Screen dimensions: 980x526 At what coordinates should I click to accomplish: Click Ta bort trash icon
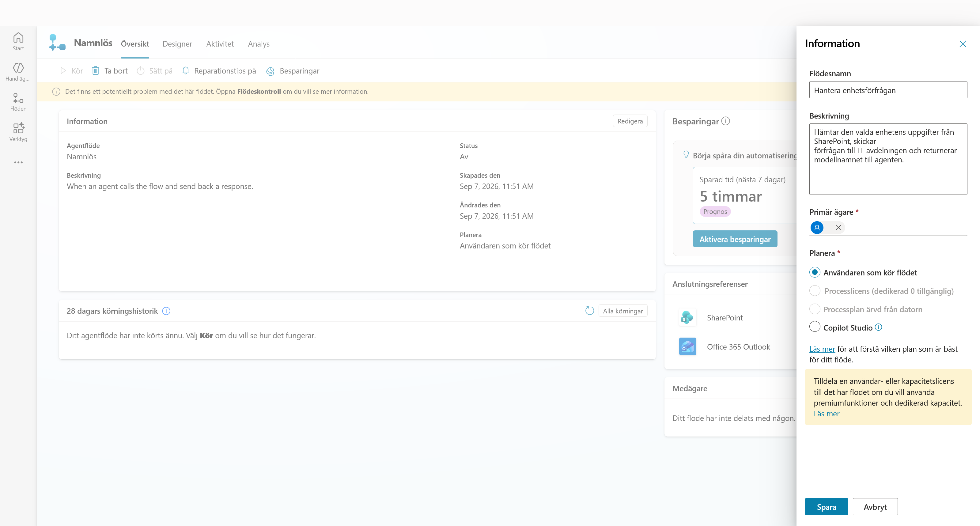tap(96, 71)
